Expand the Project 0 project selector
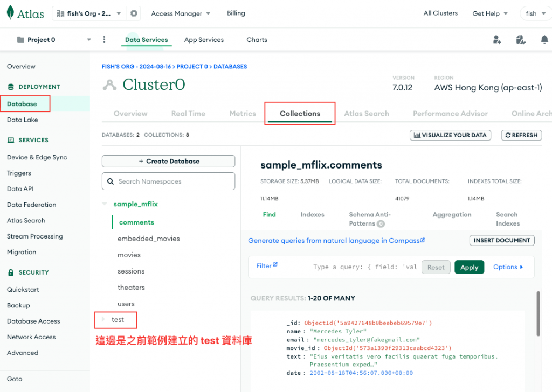This screenshot has width=552, height=392. pyautogui.click(x=54, y=39)
